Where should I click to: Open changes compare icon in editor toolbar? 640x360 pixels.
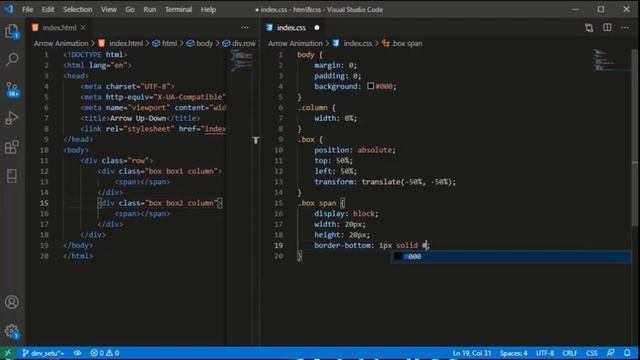click(589, 27)
